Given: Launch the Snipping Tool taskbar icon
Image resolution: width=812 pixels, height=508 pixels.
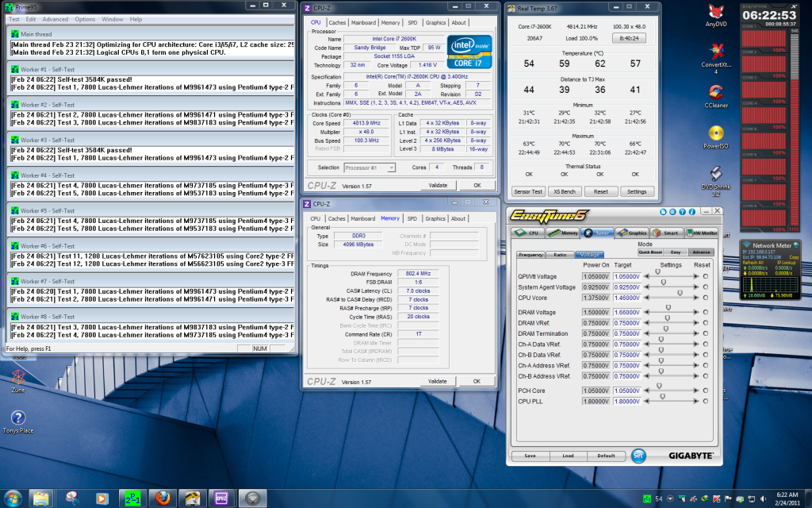Looking at the screenshot, I should 72,498.
